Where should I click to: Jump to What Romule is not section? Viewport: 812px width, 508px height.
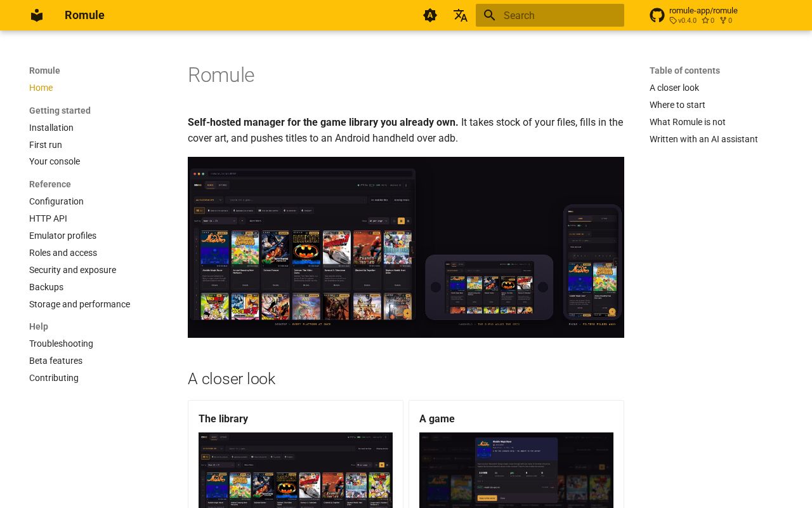click(x=687, y=122)
